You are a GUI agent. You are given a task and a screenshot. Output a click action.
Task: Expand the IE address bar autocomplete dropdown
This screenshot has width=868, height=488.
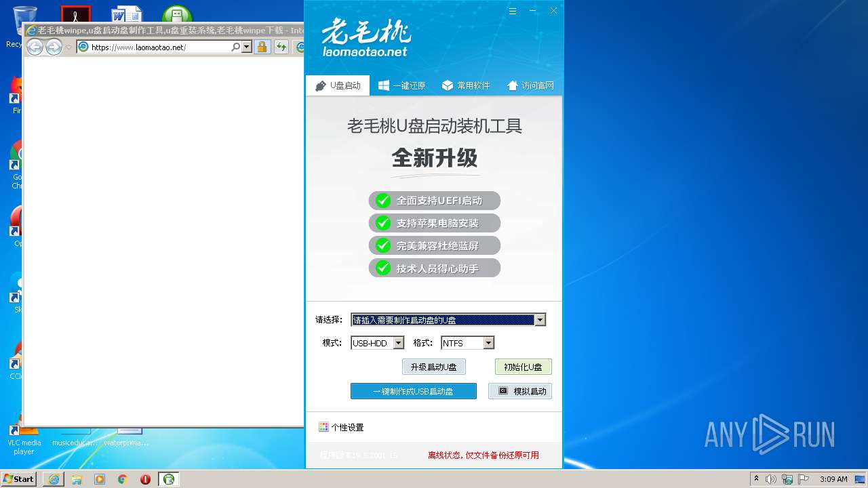click(x=247, y=47)
